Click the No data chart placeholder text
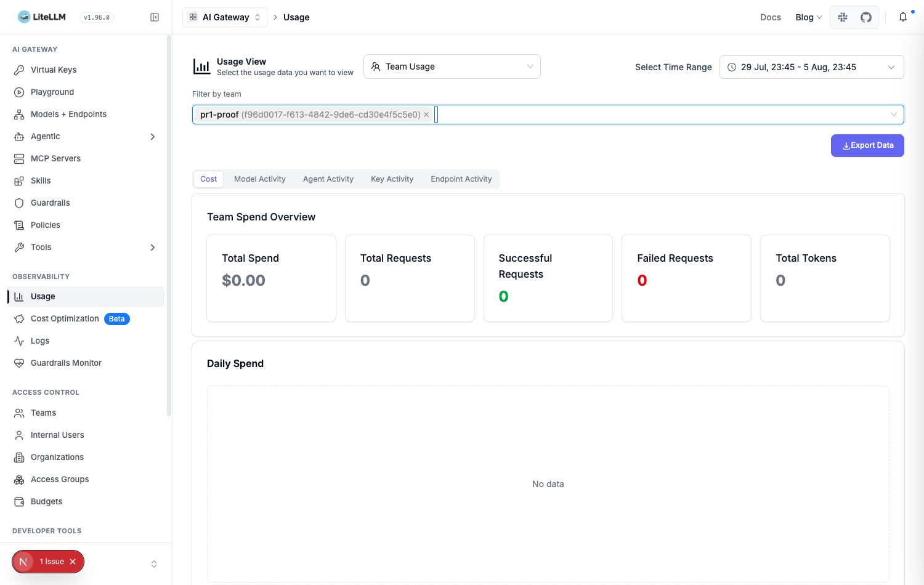Image resolution: width=924 pixels, height=585 pixels. coord(548,484)
